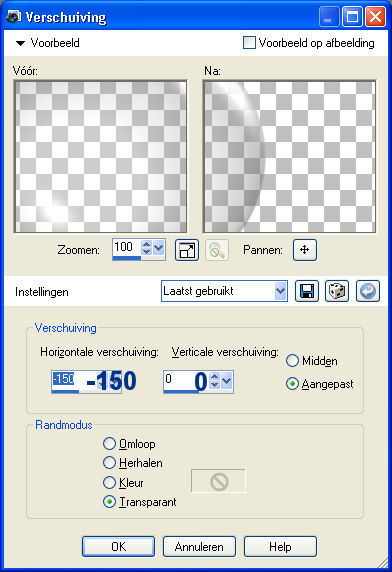Click the disabled color swatch box
The width and height of the screenshot is (392, 572).
tap(218, 481)
